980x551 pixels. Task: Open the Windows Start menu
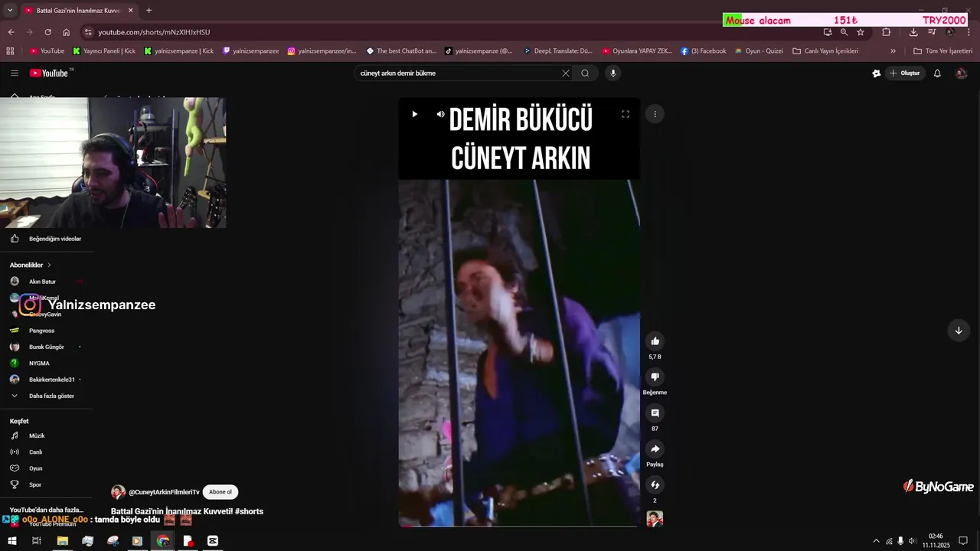point(12,540)
